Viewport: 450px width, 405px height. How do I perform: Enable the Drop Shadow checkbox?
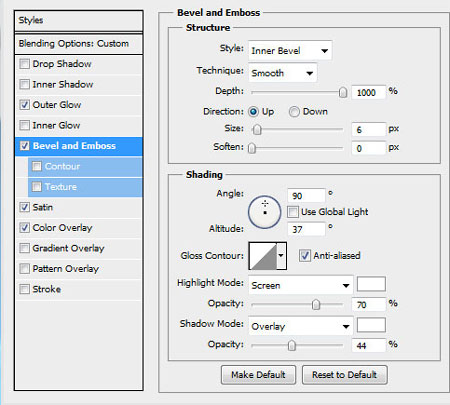coord(24,64)
